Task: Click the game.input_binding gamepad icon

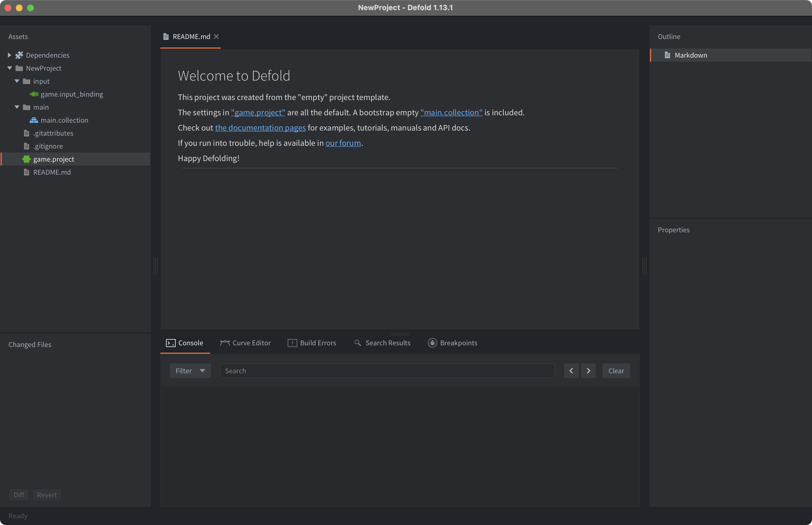Action: pos(34,94)
